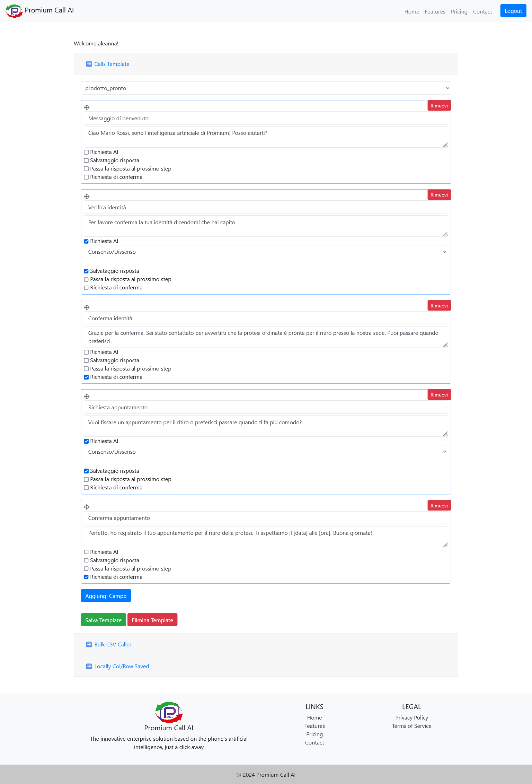Click the Conferma identità title input field

click(266, 318)
